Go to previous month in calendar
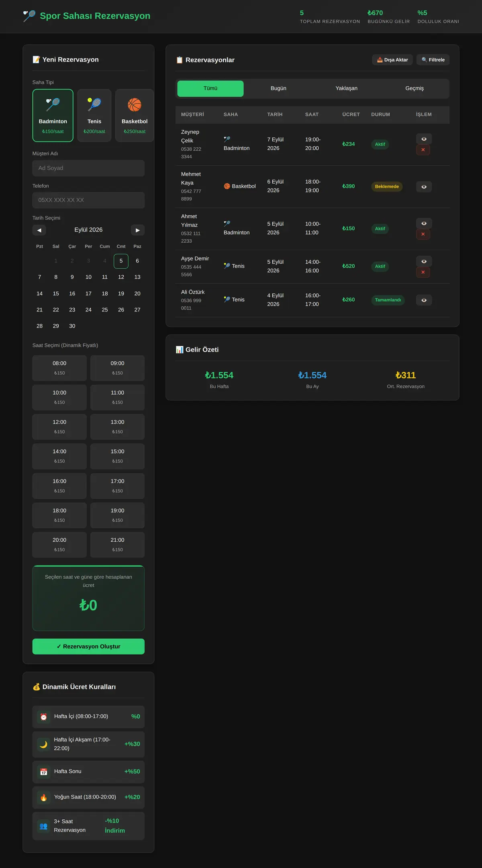The width and height of the screenshot is (482, 868). 39,230
